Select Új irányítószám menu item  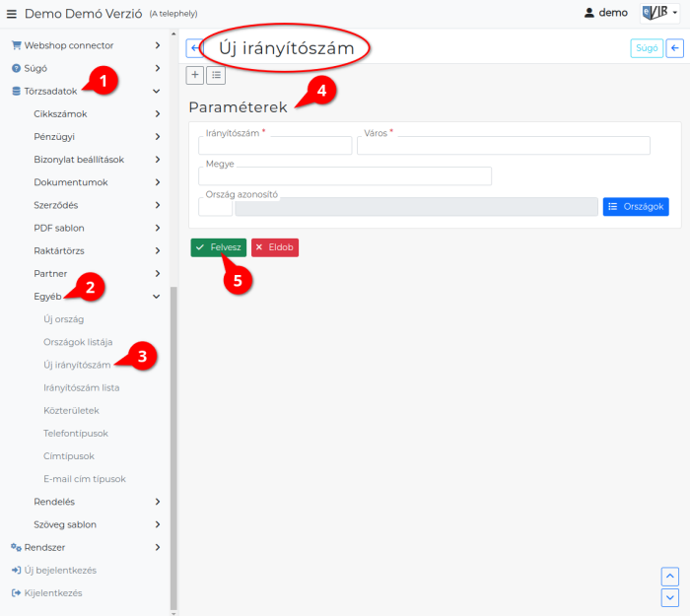[x=77, y=366]
